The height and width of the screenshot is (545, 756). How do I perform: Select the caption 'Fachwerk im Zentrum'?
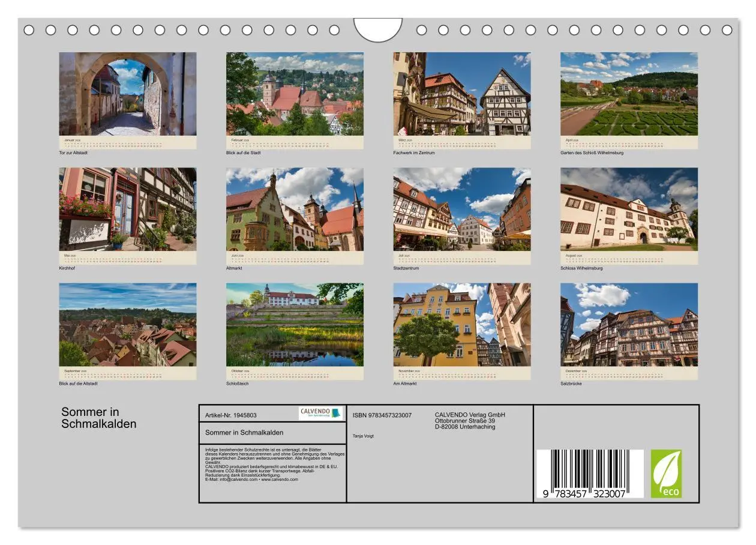(x=414, y=153)
